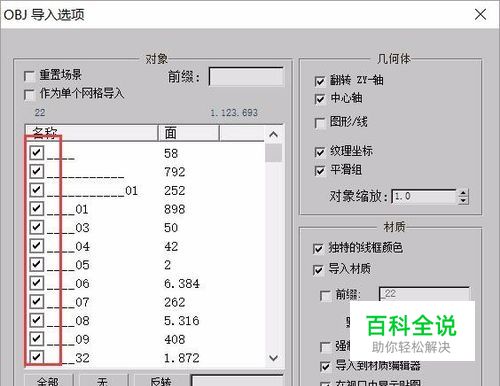This screenshot has height=386, width=500.
Task: Click the filter field beside 反转 button
Action: tap(237, 380)
